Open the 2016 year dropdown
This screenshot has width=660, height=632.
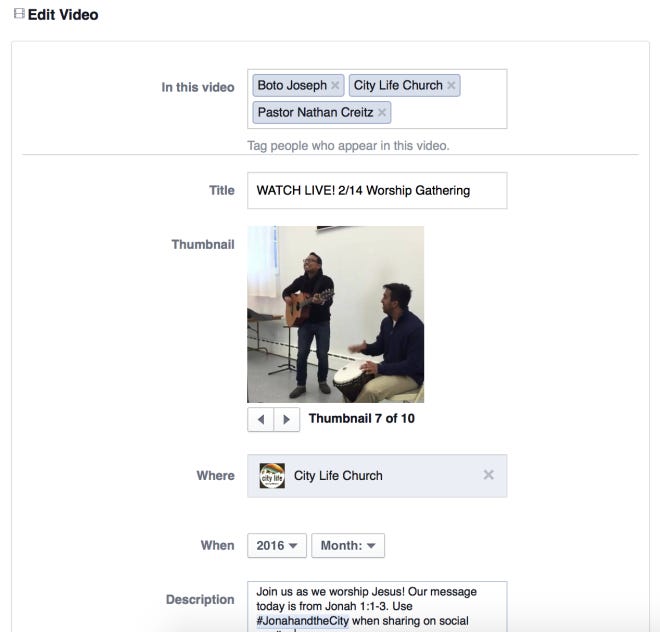click(x=277, y=546)
